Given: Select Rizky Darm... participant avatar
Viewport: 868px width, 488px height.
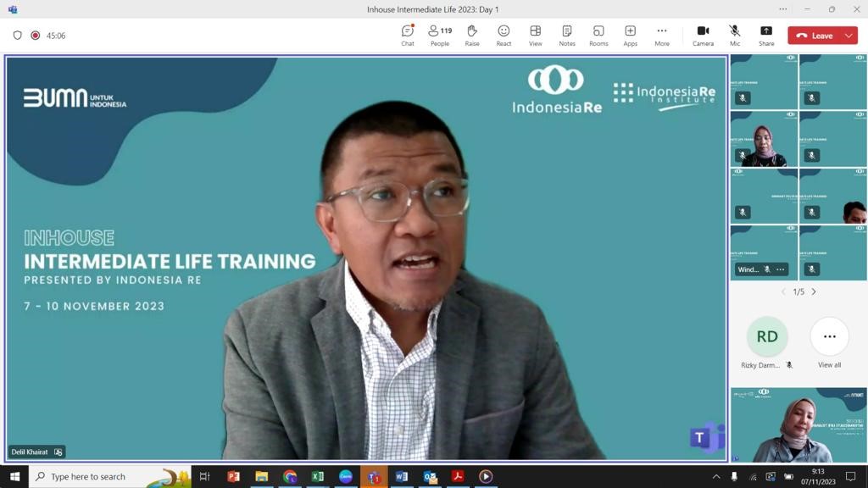Looking at the screenshot, I should pyautogui.click(x=766, y=336).
